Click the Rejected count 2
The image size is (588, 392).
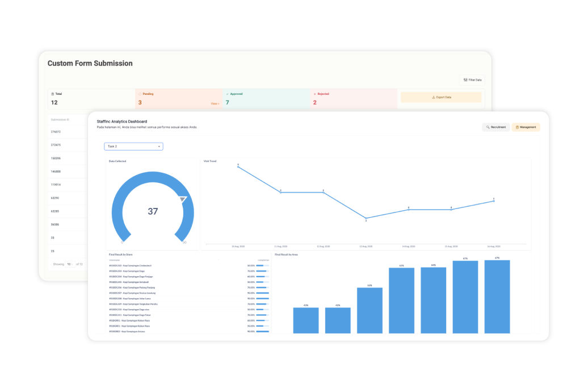[x=314, y=102]
